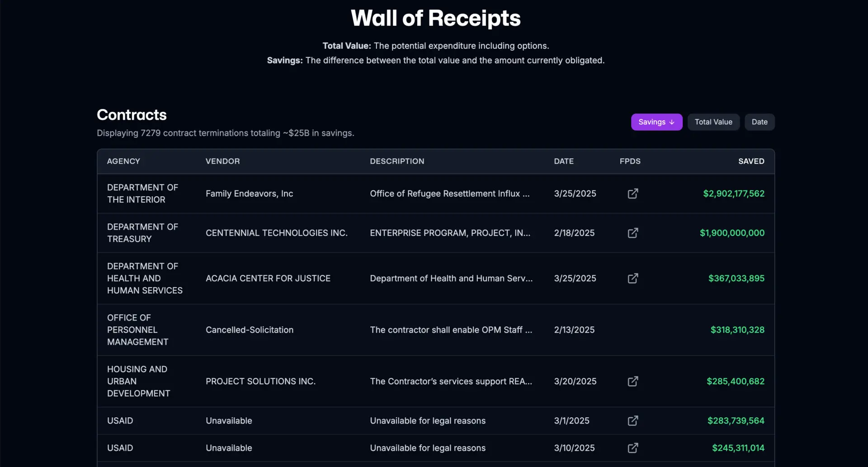Screen dimensions: 868x467
Task: Sort contracts by Savings
Action: (656, 122)
